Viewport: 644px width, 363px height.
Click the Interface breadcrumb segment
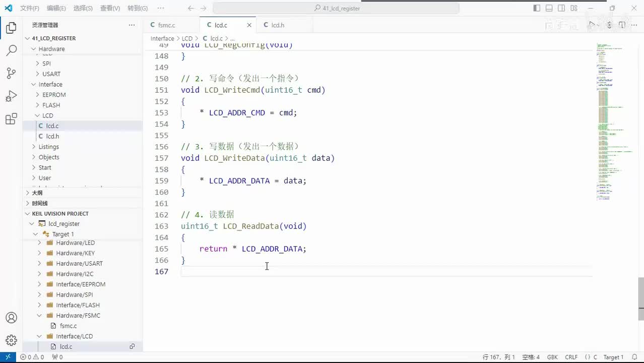pos(162,38)
